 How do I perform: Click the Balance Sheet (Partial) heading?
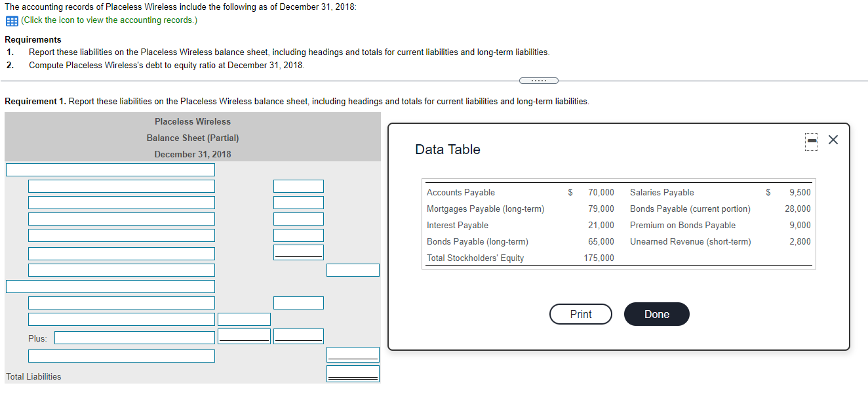point(193,138)
